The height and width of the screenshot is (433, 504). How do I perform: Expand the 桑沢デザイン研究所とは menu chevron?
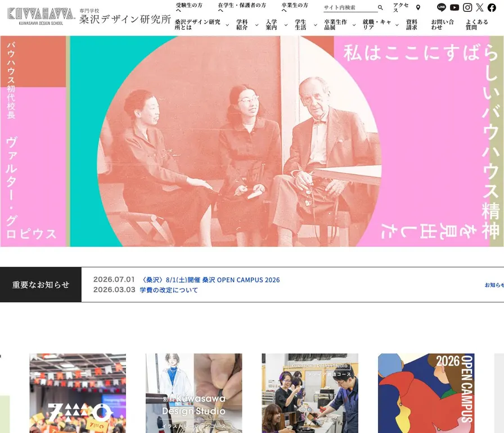(x=227, y=25)
